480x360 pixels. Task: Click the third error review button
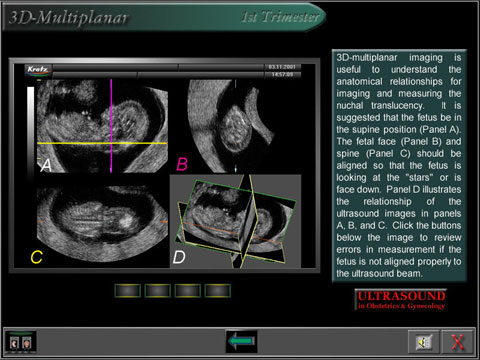click(x=188, y=291)
